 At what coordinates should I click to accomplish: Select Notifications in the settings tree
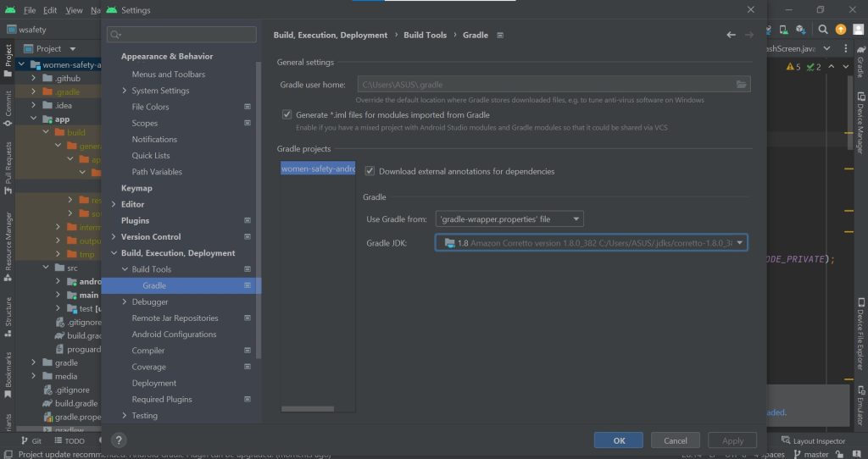pyautogui.click(x=154, y=139)
